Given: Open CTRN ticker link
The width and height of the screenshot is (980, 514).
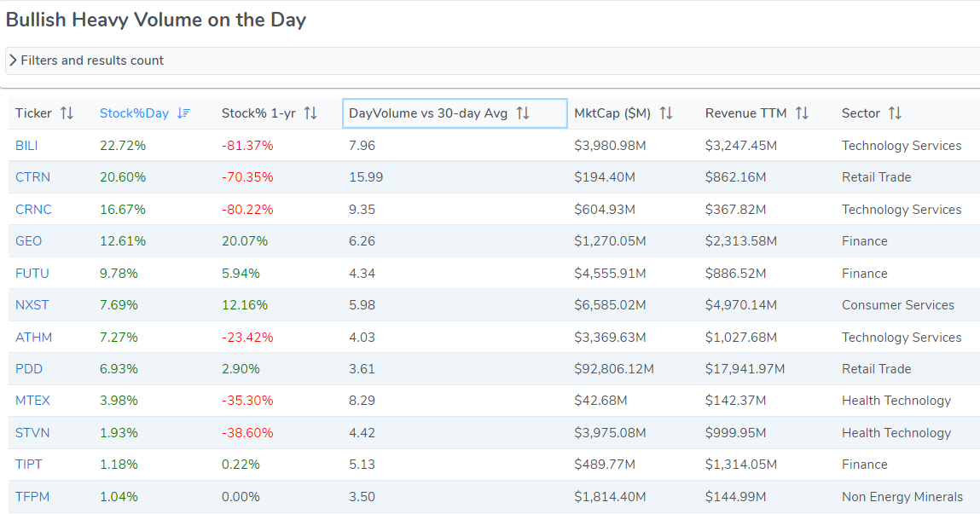Looking at the screenshot, I should click(x=32, y=177).
